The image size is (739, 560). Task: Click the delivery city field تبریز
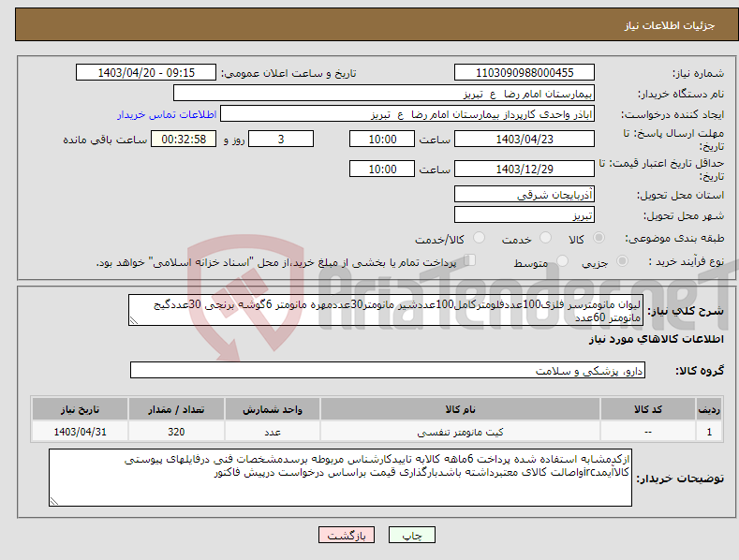525,215
